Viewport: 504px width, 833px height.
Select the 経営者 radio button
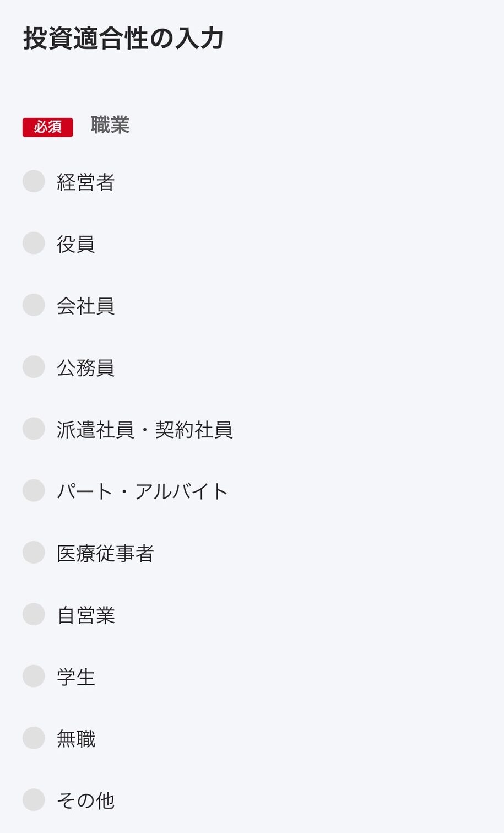tap(34, 181)
